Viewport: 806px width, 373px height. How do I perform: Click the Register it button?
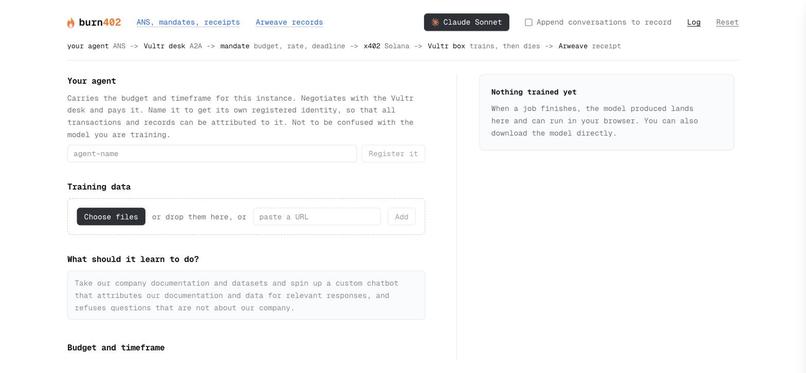393,154
